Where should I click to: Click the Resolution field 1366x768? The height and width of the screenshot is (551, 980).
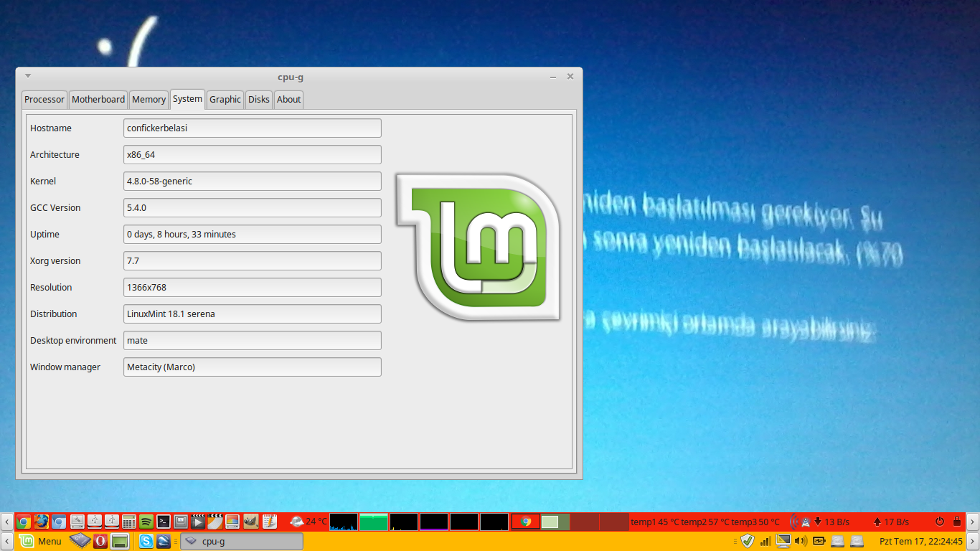(253, 288)
